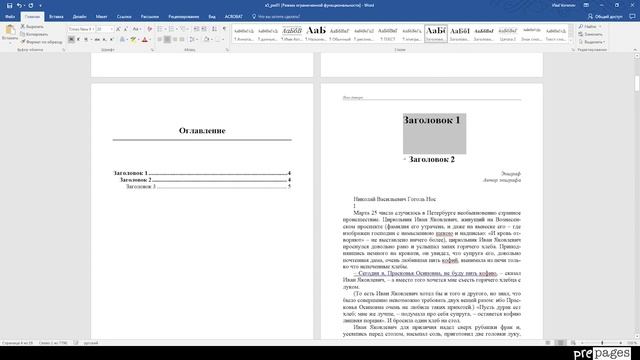This screenshot has width=640, height=360.
Task: Toggle italic formatting
Action: click(x=78, y=40)
